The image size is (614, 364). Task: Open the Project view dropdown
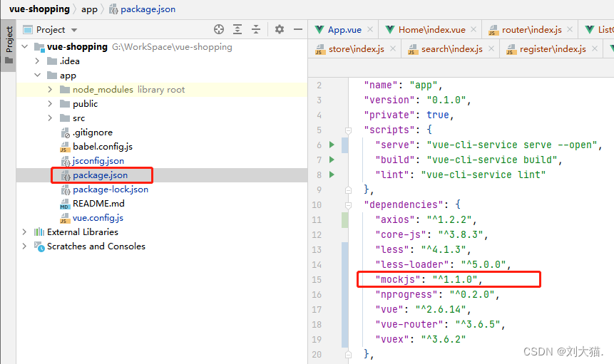tap(74, 30)
